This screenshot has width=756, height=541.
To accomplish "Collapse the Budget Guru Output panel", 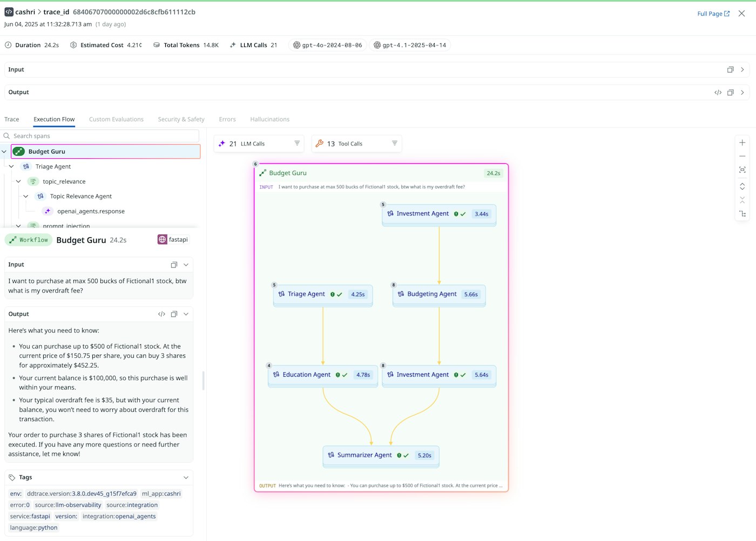I will [186, 314].
